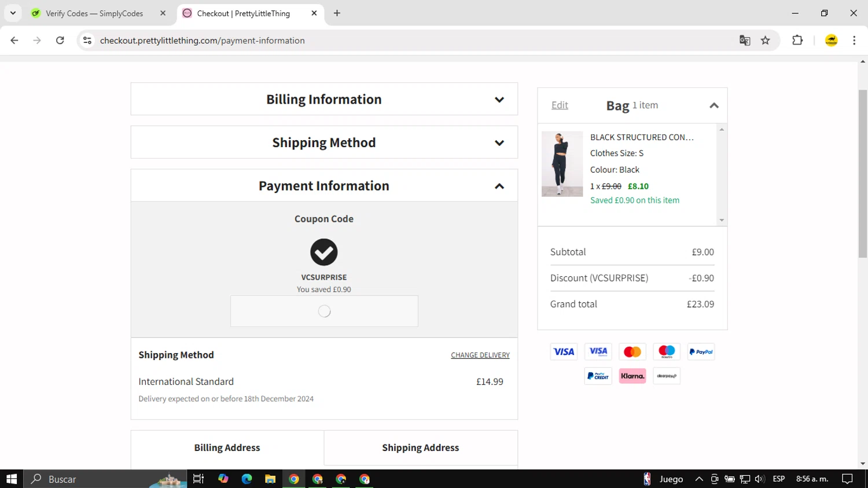This screenshot has height=488, width=868.
Task: Open the Chrome profile avatar
Action: point(832,40)
